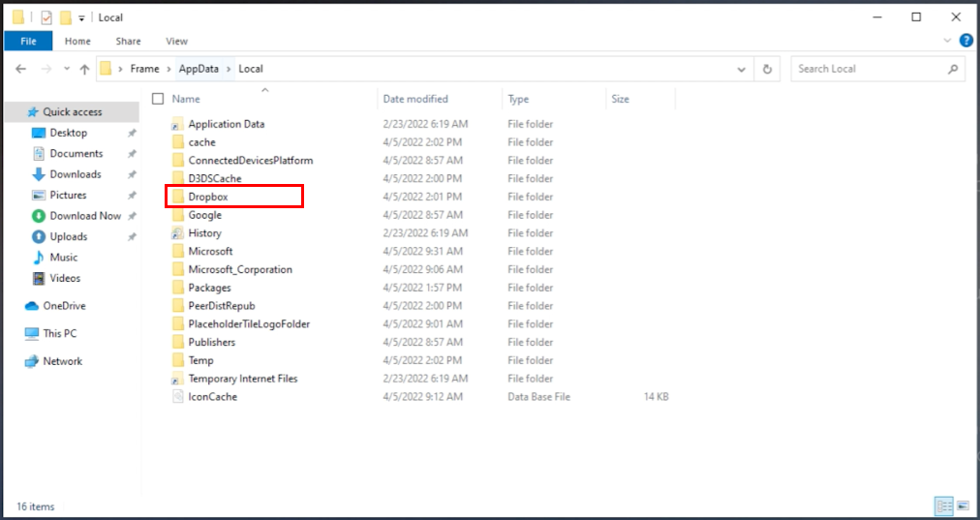980x520 pixels.
Task: Go back with the Back arrow
Action: tap(20, 69)
